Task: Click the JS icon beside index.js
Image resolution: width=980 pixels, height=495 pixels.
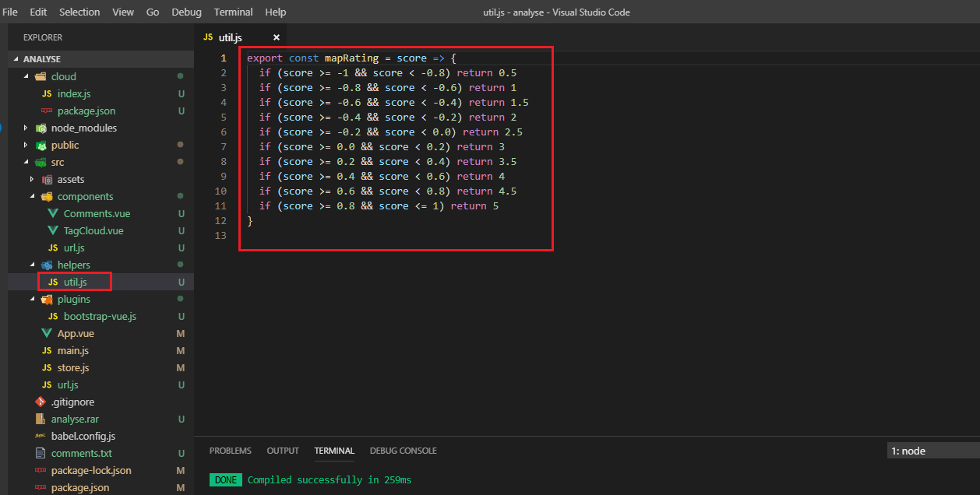Action: point(47,93)
